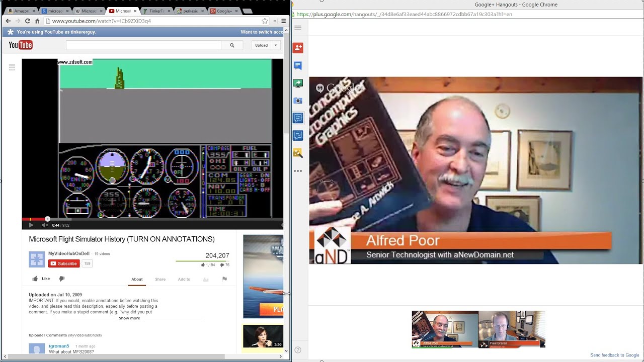Image resolution: width=644 pixels, height=362 pixels.
Task: Select the Screenshare icon in Hangouts
Action: pos(298,83)
